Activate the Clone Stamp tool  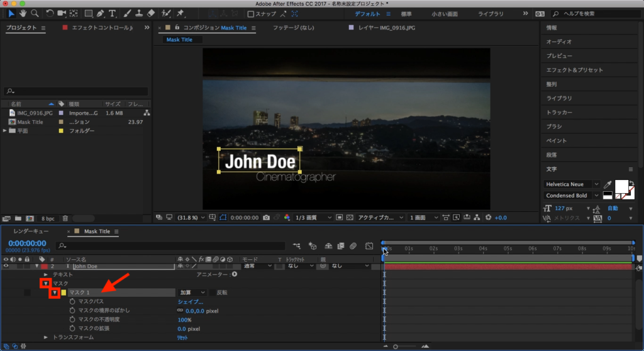139,13
